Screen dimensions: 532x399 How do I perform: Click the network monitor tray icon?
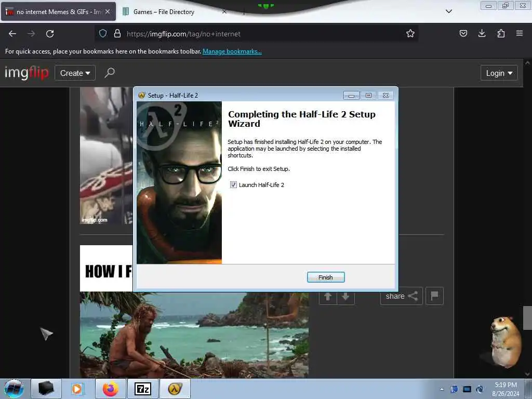click(x=467, y=389)
